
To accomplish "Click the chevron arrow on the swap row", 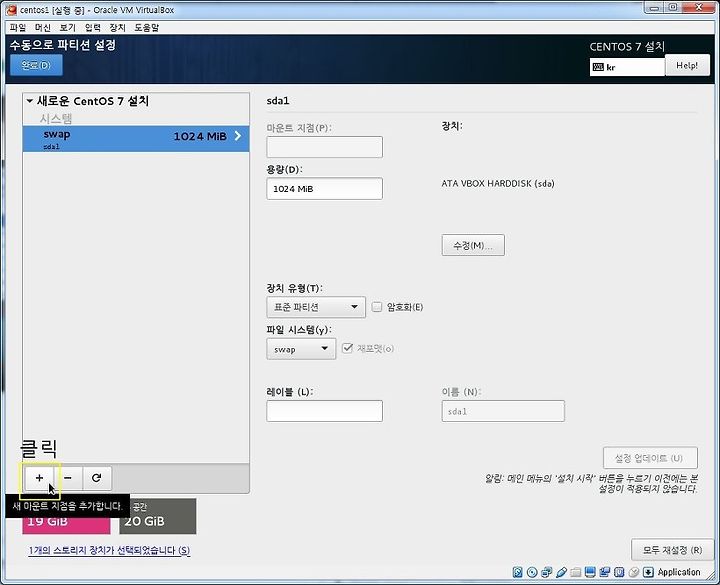I will [238, 135].
